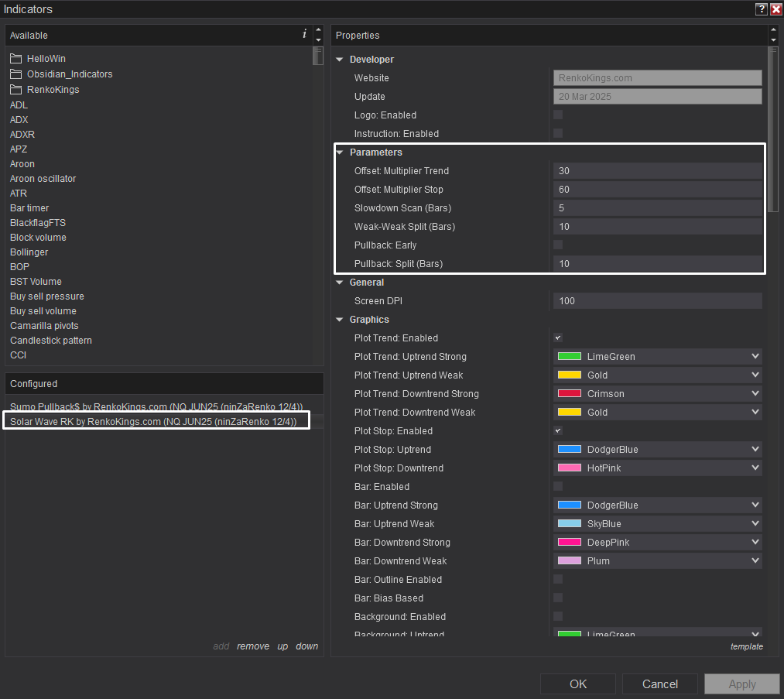This screenshot has height=699, width=784.
Task: Toggle the Bar: Enabled checkbox
Action: click(558, 486)
